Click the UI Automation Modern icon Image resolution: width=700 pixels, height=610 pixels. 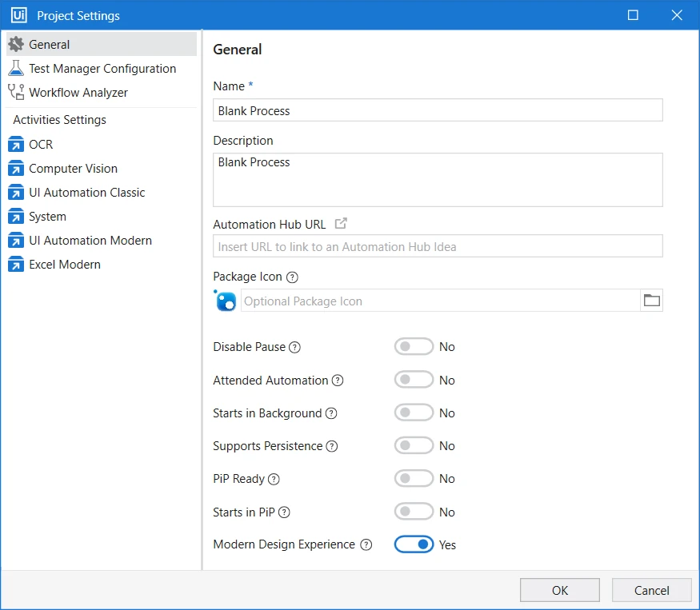tap(16, 240)
